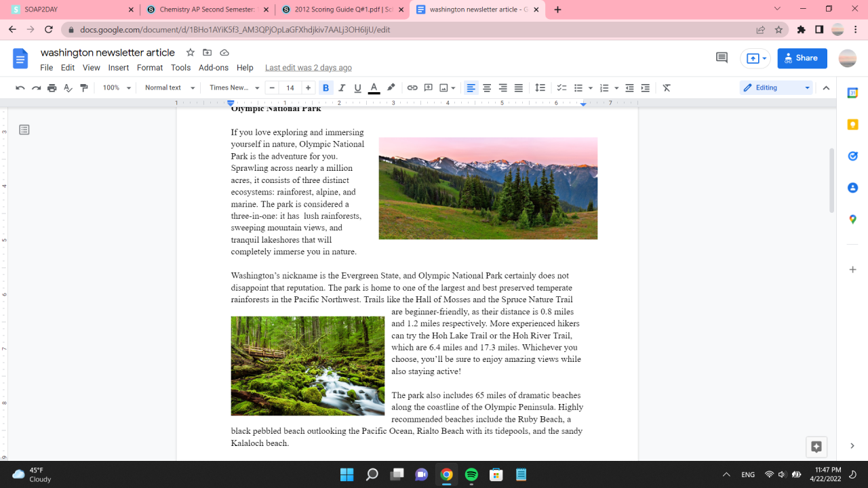Open comment history icon
The height and width of the screenshot is (488, 868).
point(722,58)
